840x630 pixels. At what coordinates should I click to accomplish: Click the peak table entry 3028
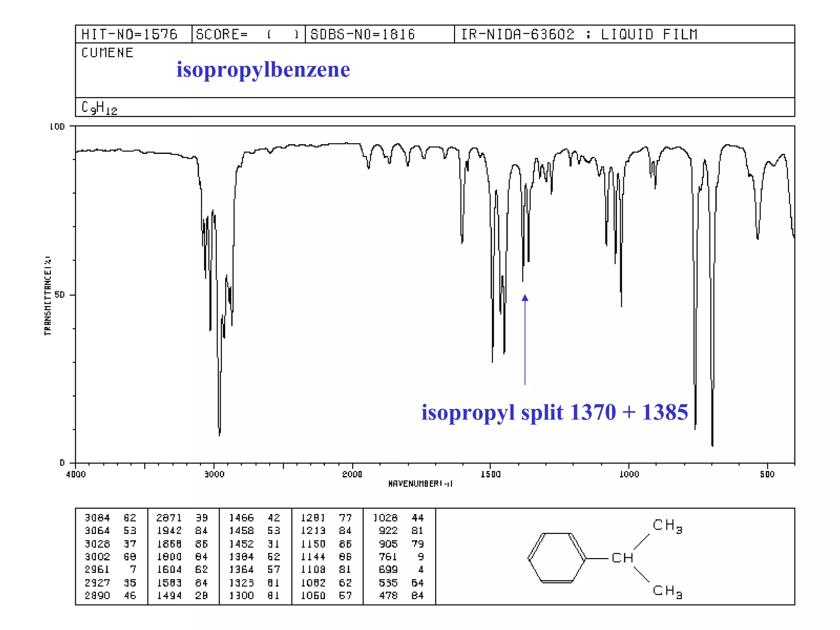97,544
